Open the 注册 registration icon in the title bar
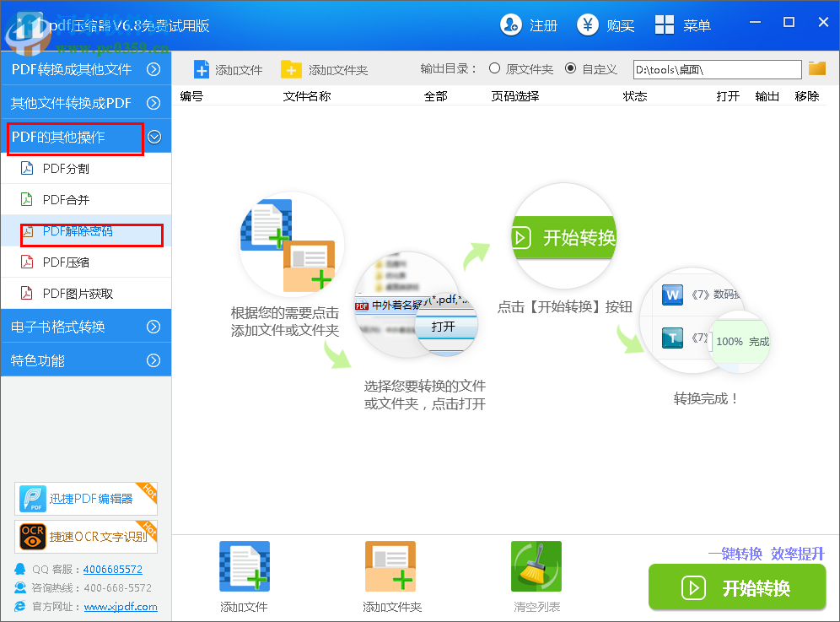The height and width of the screenshot is (622, 840). click(x=511, y=25)
